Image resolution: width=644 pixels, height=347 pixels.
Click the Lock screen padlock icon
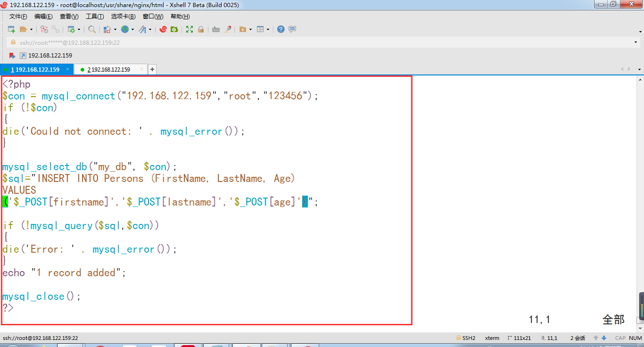[201, 29]
